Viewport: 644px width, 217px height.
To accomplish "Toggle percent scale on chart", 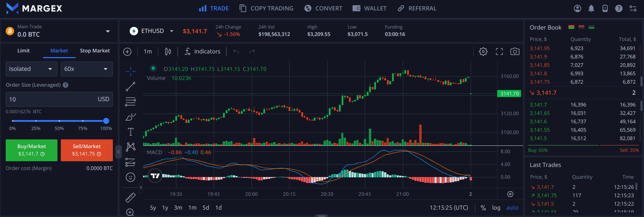I will coord(483,208).
